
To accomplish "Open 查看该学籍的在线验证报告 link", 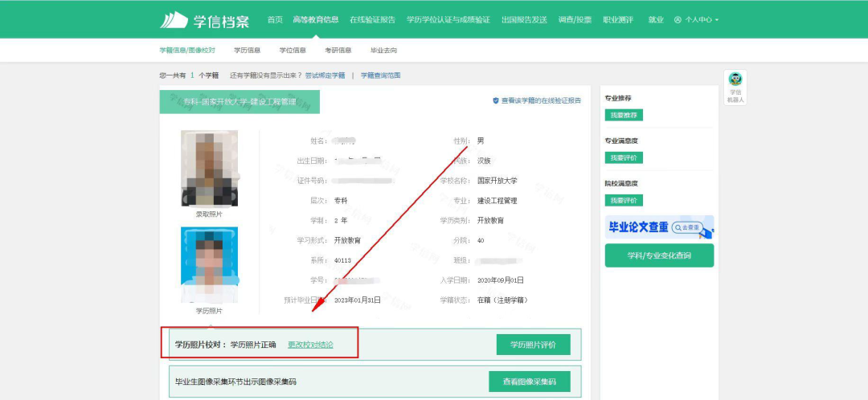I will [541, 101].
